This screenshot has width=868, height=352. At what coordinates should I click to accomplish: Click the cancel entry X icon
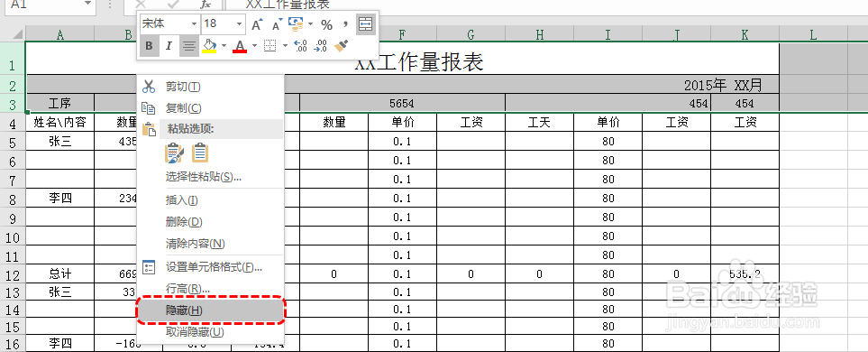click(141, 4)
